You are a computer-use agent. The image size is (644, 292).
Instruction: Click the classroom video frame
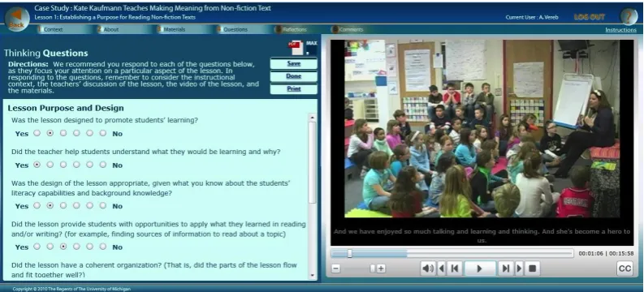pos(482,128)
